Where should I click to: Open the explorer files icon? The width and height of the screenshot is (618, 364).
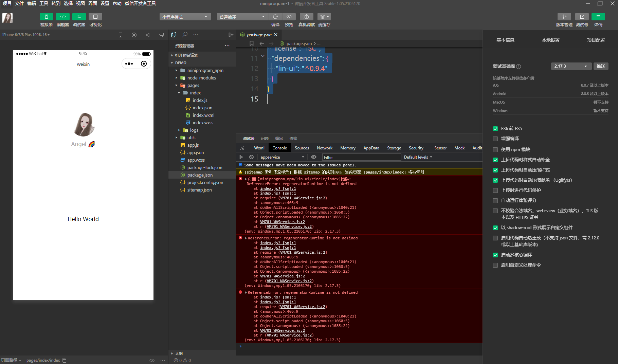174,35
